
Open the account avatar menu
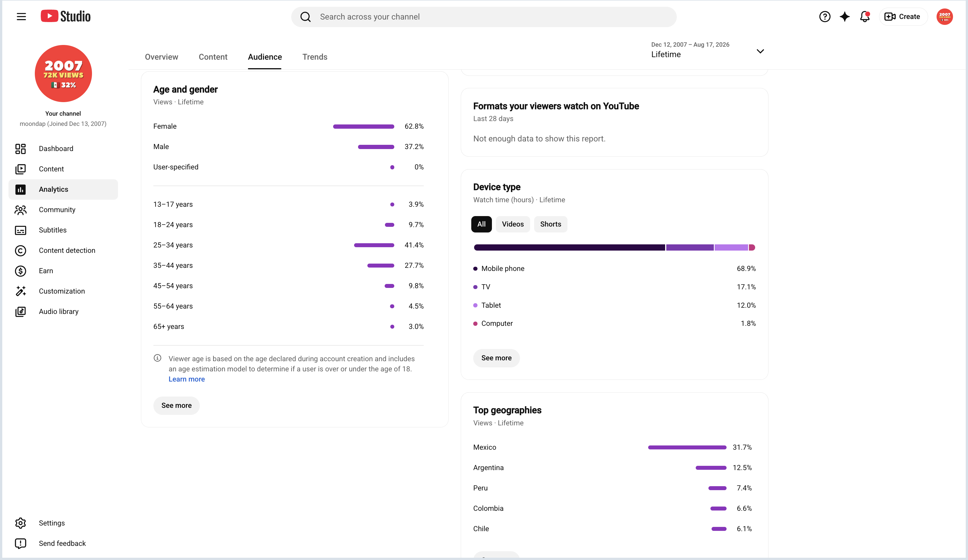tap(944, 16)
